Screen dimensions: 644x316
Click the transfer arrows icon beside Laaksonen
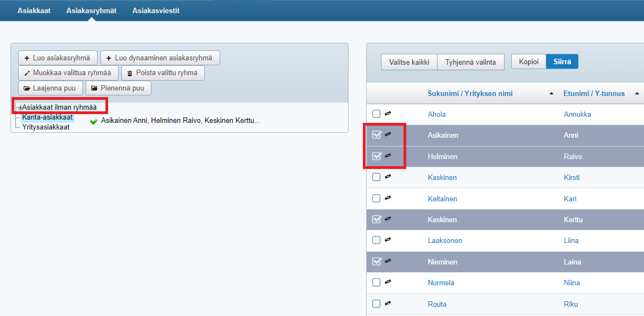[388, 240]
